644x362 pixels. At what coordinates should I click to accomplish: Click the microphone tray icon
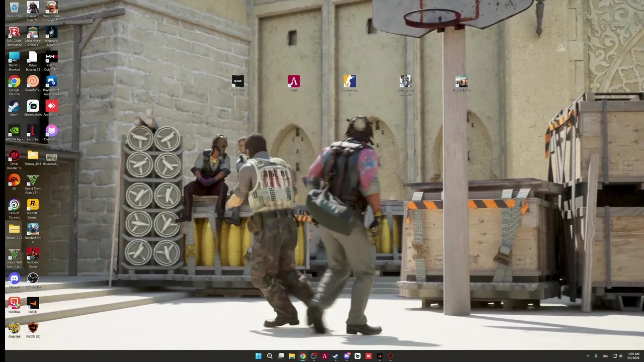coord(596,356)
